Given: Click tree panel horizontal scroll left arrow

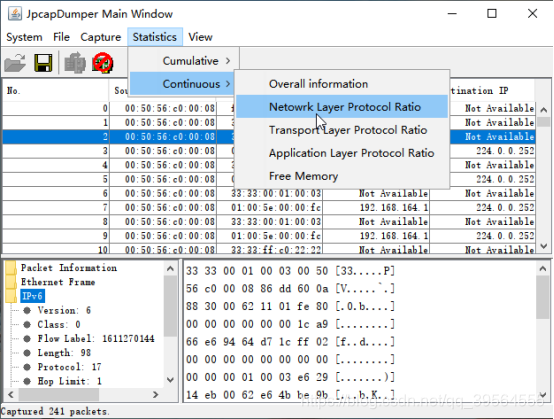Looking at the screenshot, I should (x=11, y=394).
